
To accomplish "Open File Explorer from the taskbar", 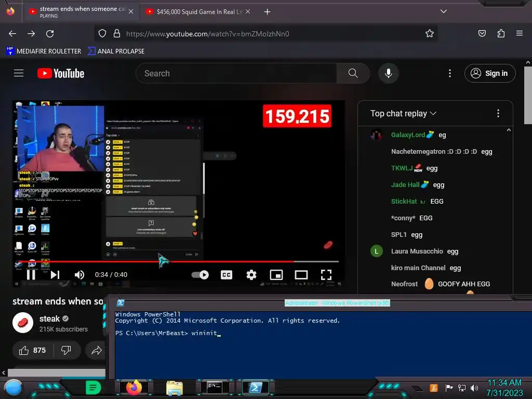I will pos(175,388).
